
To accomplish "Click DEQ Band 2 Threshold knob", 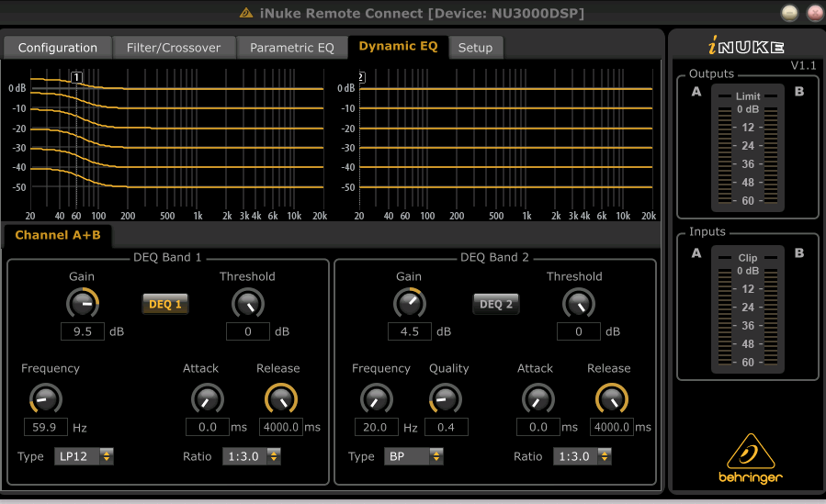I will tap(579, 304).
